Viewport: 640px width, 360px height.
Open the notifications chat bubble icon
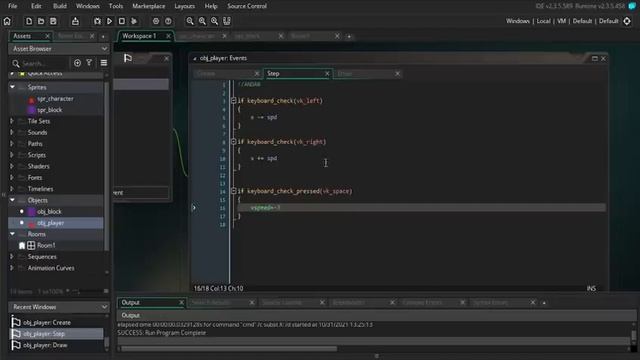[x=632, y=6]
